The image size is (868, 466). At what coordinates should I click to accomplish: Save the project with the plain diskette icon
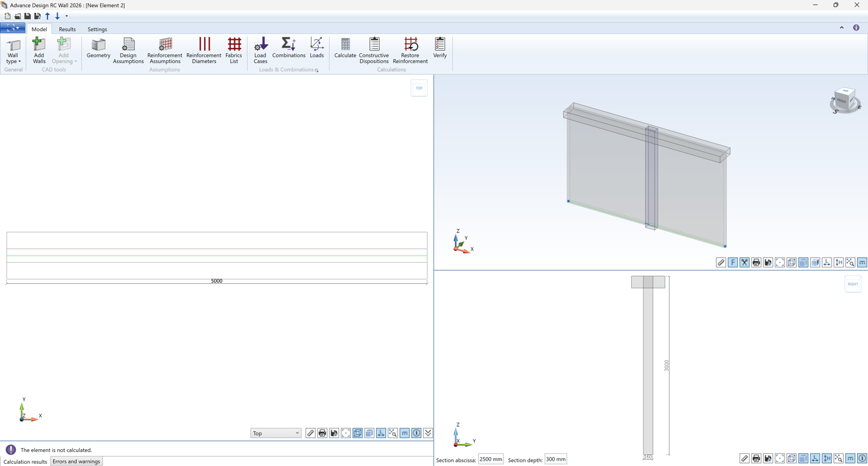click(x=27, y=16)
